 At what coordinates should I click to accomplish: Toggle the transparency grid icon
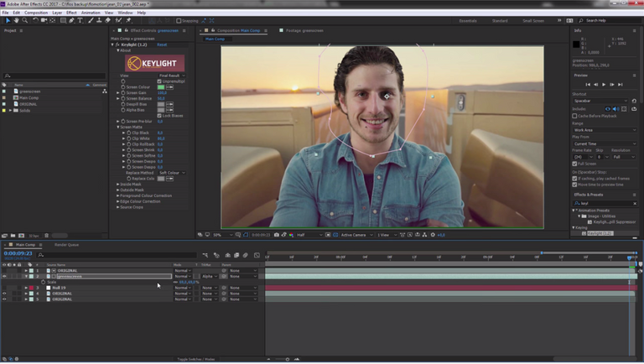pos(335,235)
